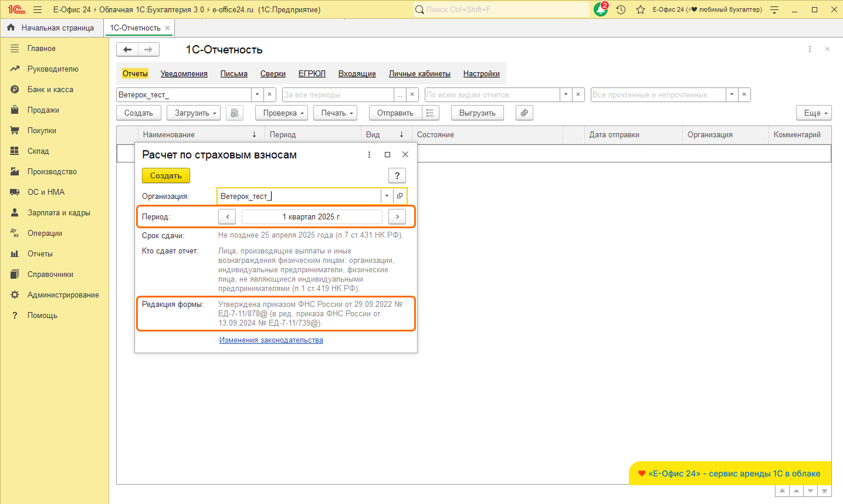Click Создать button in toolbar
The image size is (843, 504).
tap(138, 113)
